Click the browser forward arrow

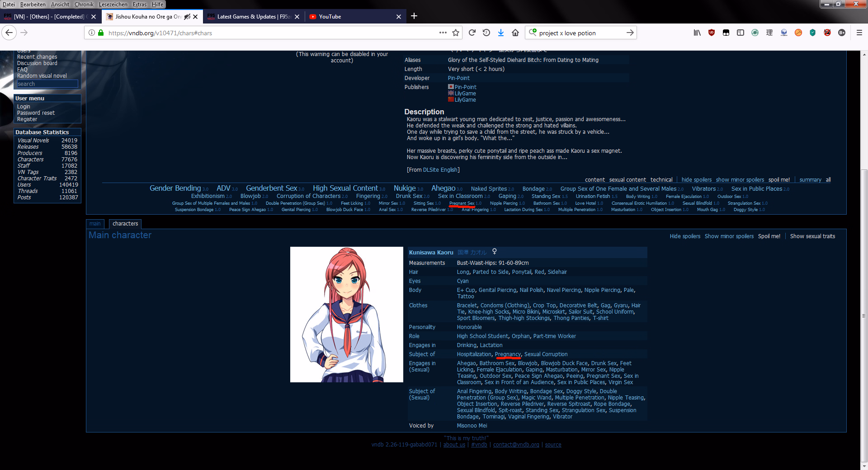(x=24, y=33)
